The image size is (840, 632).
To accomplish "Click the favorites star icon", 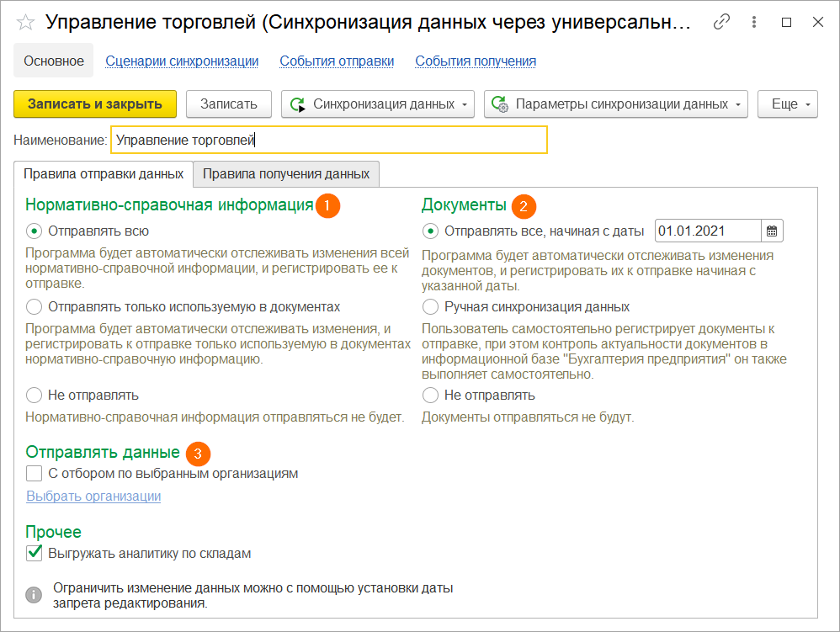I will tap(25, 23).
